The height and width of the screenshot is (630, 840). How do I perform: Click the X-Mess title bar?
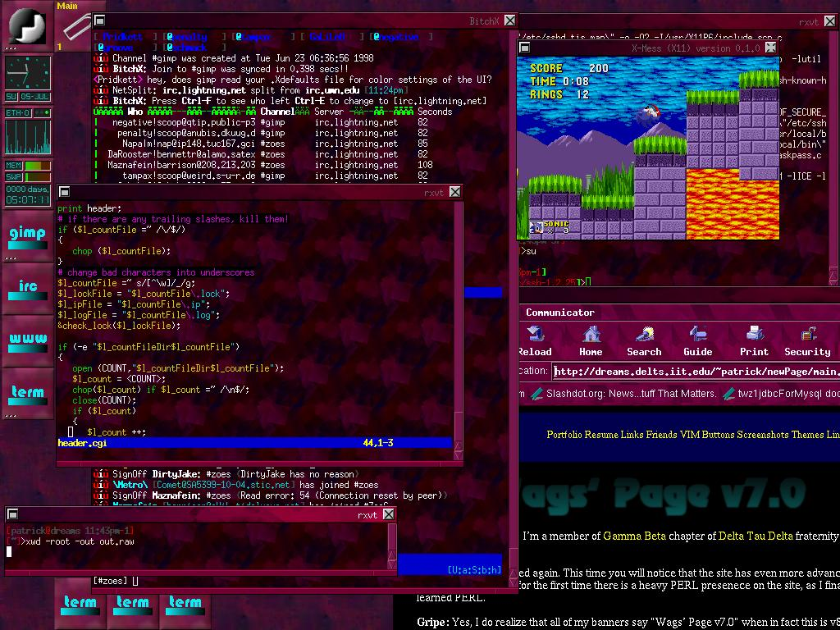point(648,48)
